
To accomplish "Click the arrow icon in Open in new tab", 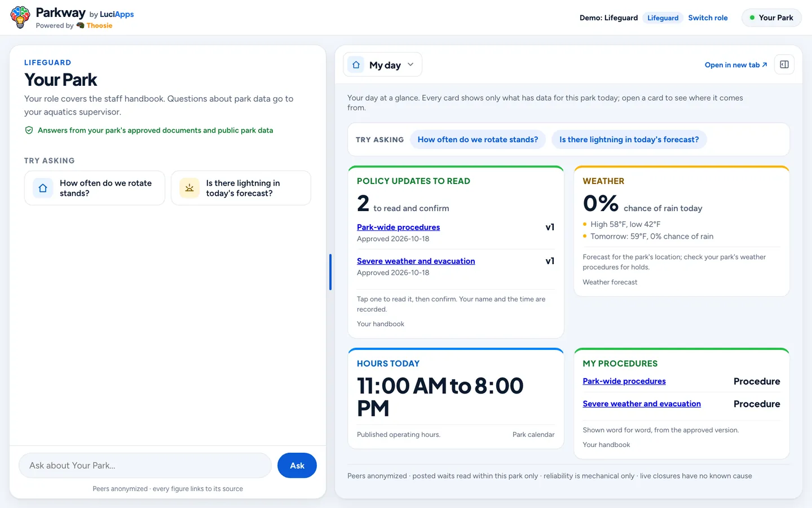I will [x=765, y=65].
